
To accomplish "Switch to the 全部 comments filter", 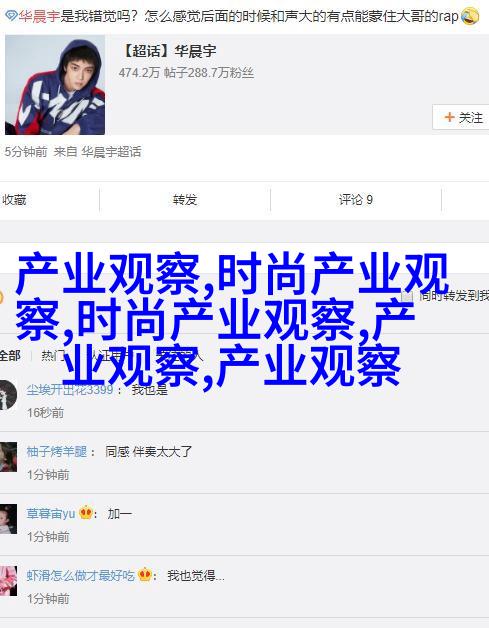I will [x=10, y=355].
